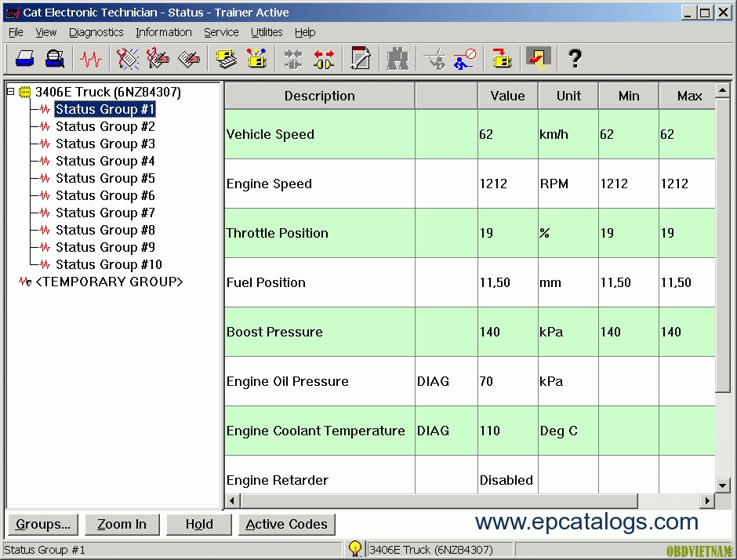Image resolution: width=737 pixels, height=560 pixels.
Task: Click the door with red arrow icon
Action: [539, 59]
